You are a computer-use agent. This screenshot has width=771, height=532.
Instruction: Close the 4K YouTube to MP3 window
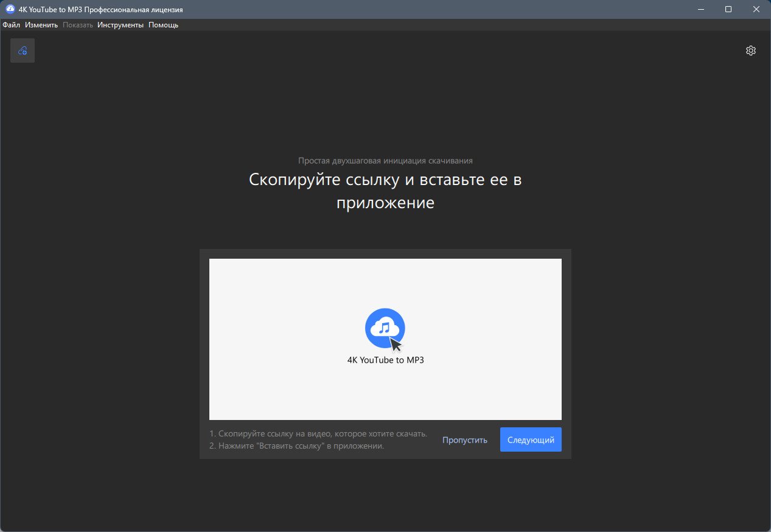[756, 9]
